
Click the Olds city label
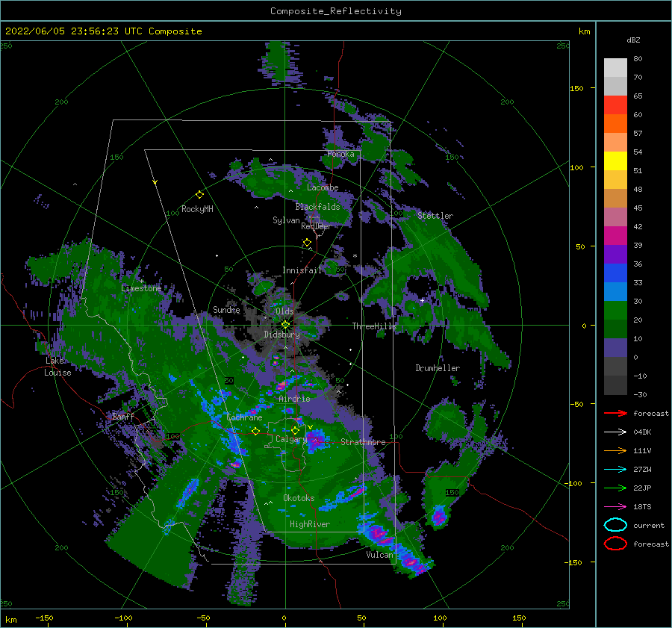(284, 311)
